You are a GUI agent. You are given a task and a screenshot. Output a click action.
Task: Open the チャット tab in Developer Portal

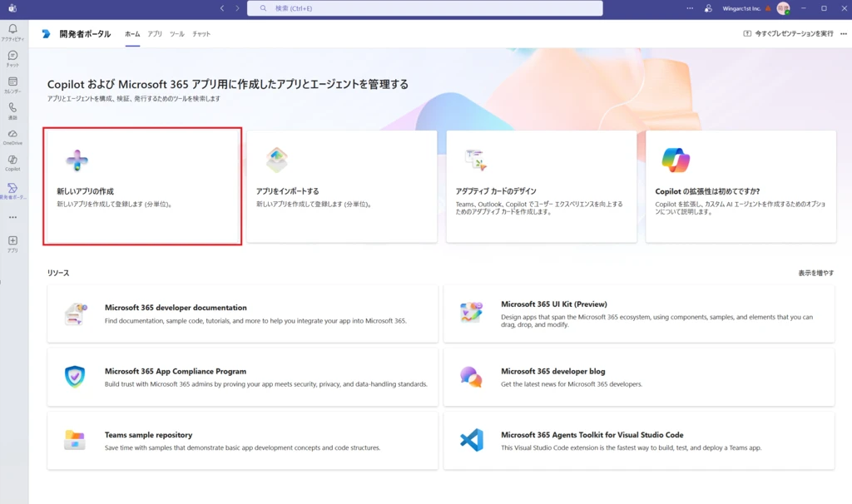click(x=201, y=34)
